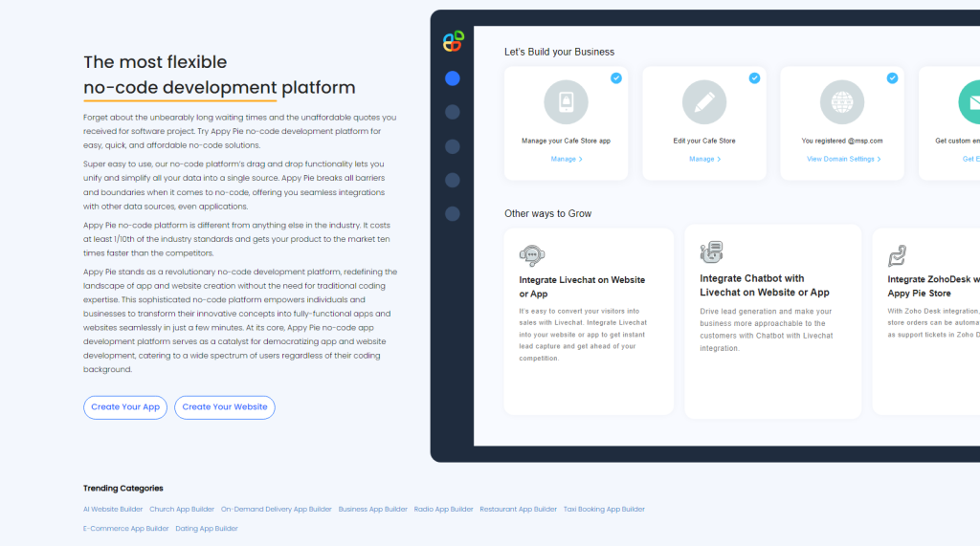Click the Create Your App button
Viewport: 980px width, 546px height.
(x=125, y=407)
